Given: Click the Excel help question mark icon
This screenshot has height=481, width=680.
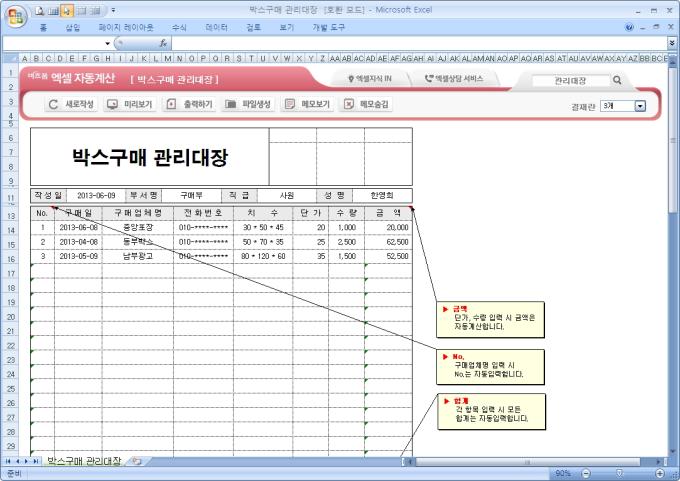Looking at the screenshot, I should pos(629,27).
